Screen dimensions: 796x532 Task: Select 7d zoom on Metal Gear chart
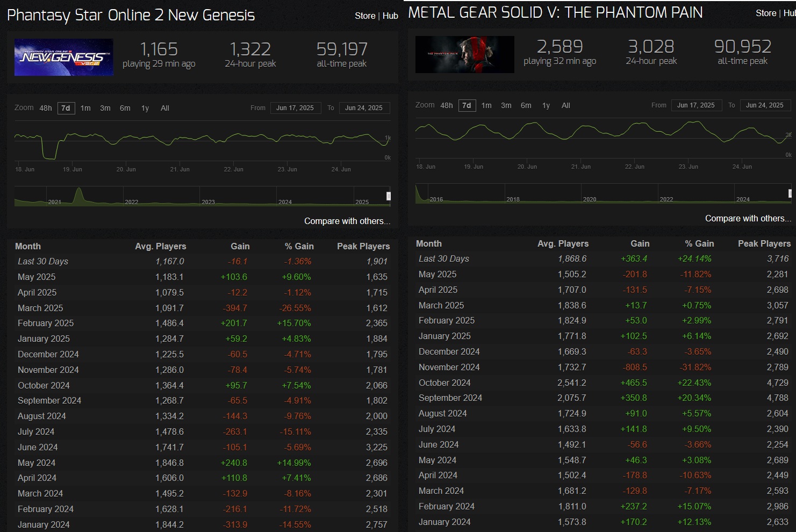[467, 105]
